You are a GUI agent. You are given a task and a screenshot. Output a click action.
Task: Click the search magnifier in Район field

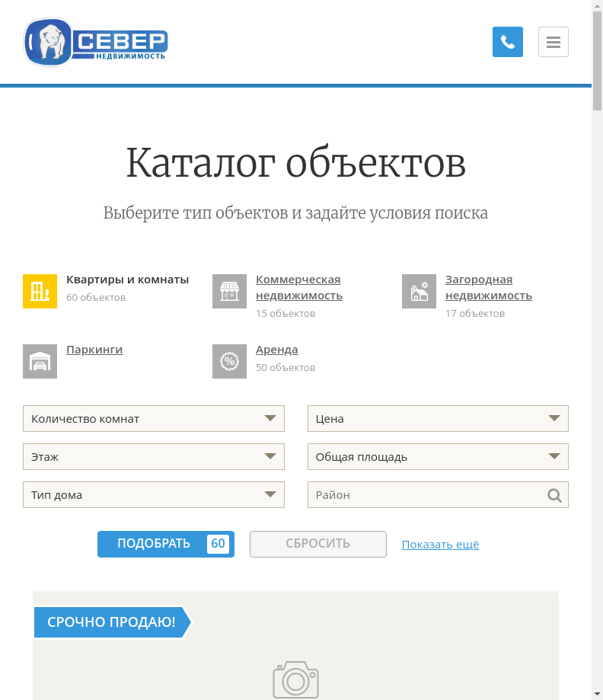pos(554,495)
